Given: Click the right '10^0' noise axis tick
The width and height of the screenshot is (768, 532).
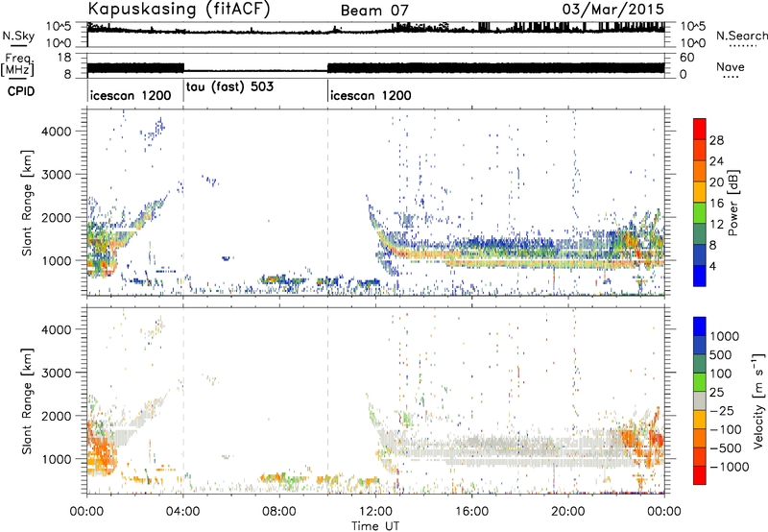Looking at the screenshot, I should coord(692,43).
